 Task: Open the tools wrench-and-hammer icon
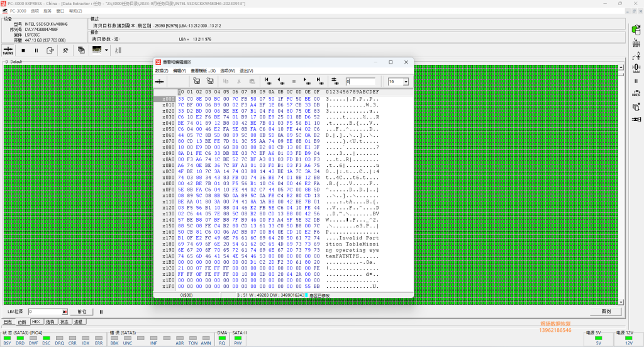[x=65, y=50]
